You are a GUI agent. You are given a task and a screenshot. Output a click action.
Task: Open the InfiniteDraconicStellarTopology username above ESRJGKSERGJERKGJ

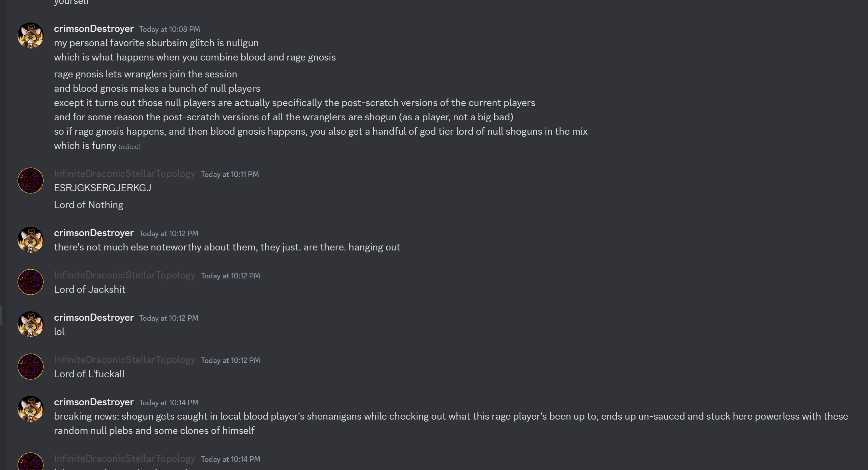point(125,174)
